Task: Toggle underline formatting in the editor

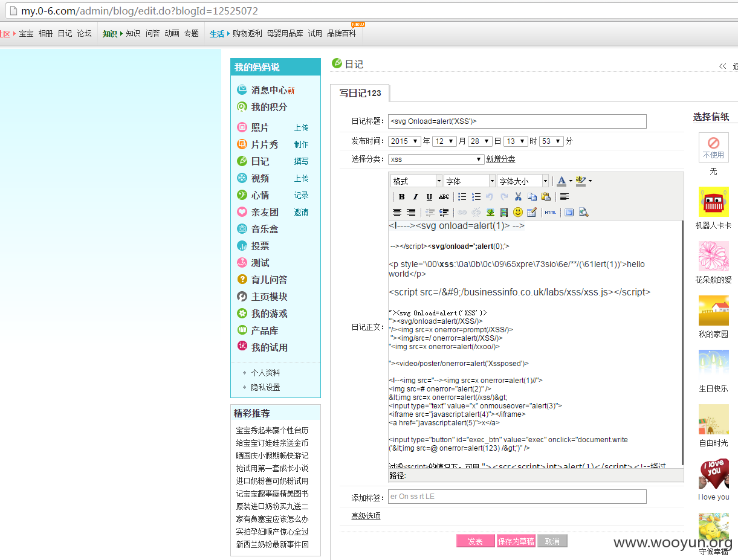Action: (429, 196)
